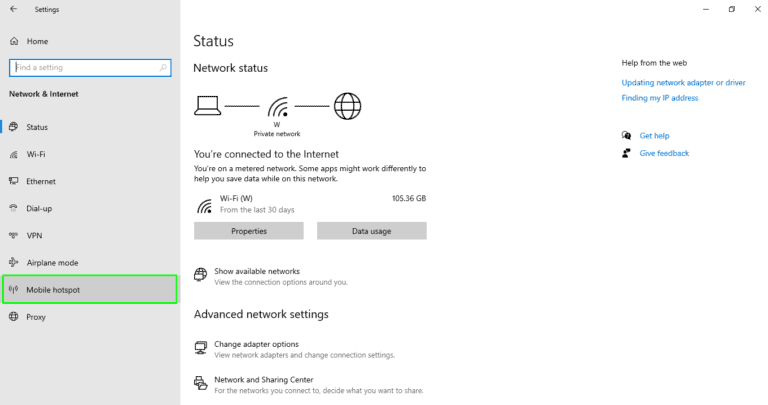Open Network and Sharing Center
This screenshot has width=768, height=405.
263,380
